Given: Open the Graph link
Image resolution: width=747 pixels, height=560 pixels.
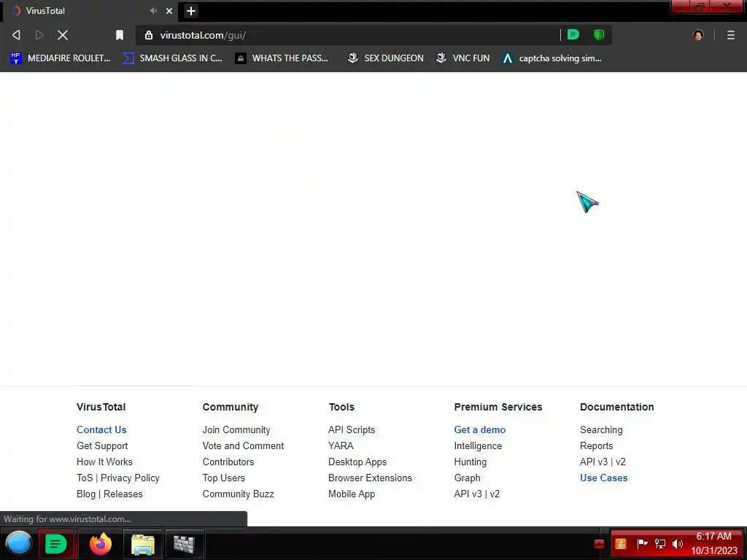Looking at the screenshot, I should (x=468, y=478).
